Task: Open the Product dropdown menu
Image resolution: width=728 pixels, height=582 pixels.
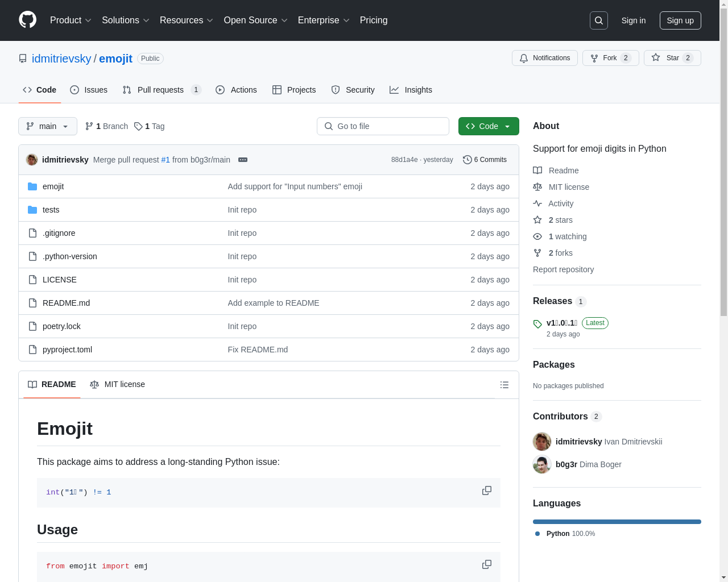Action: [x=71, y=20]
